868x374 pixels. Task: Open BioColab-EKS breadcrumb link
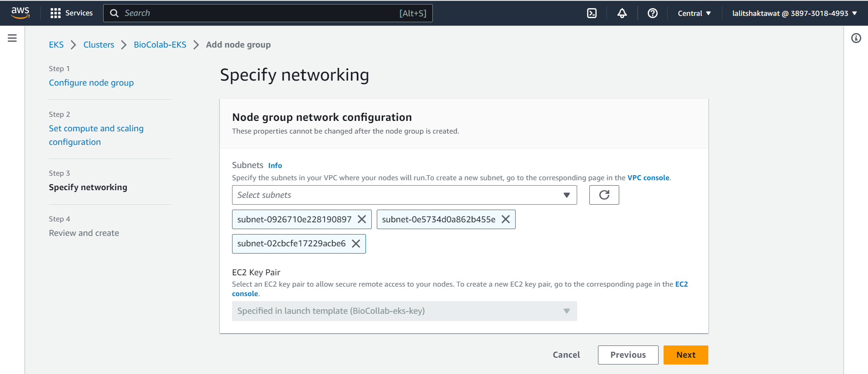click(160, 44)
